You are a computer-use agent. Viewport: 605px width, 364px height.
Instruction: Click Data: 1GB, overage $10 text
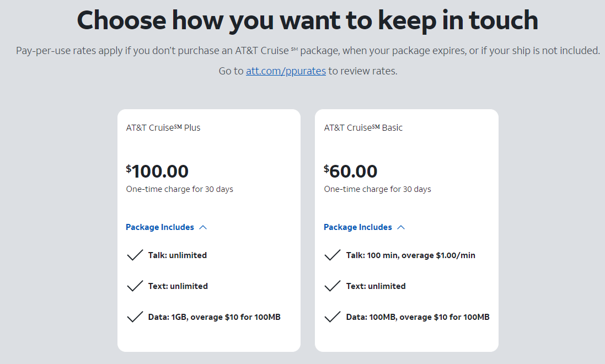(x=215, y=317)
